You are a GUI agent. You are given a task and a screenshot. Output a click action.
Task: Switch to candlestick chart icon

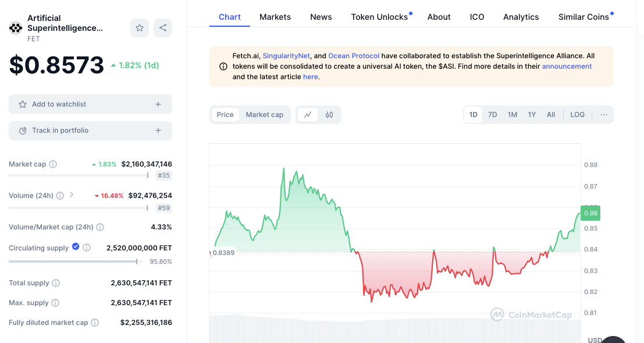tap(329, 115)
